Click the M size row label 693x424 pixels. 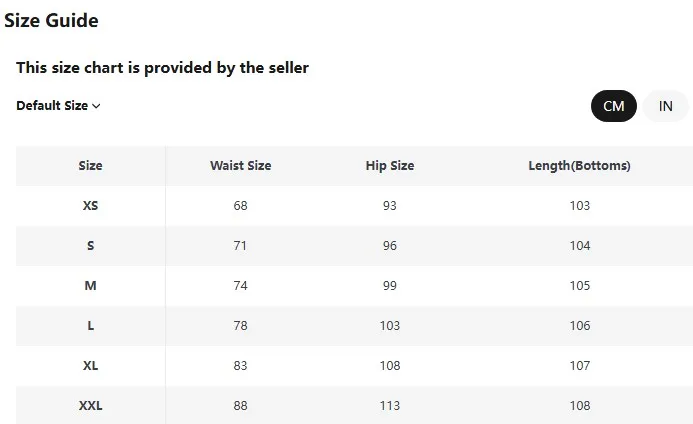pyautogui.click(x=90, y=286)
